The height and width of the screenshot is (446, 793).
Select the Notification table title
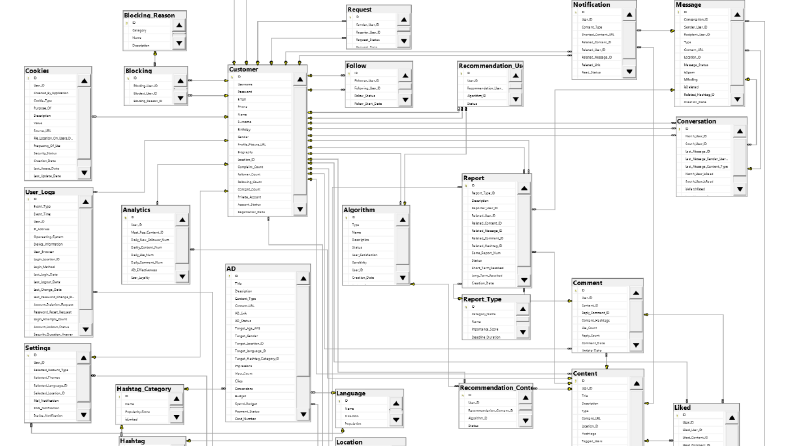pyautogui.click(x=592, y=5)
